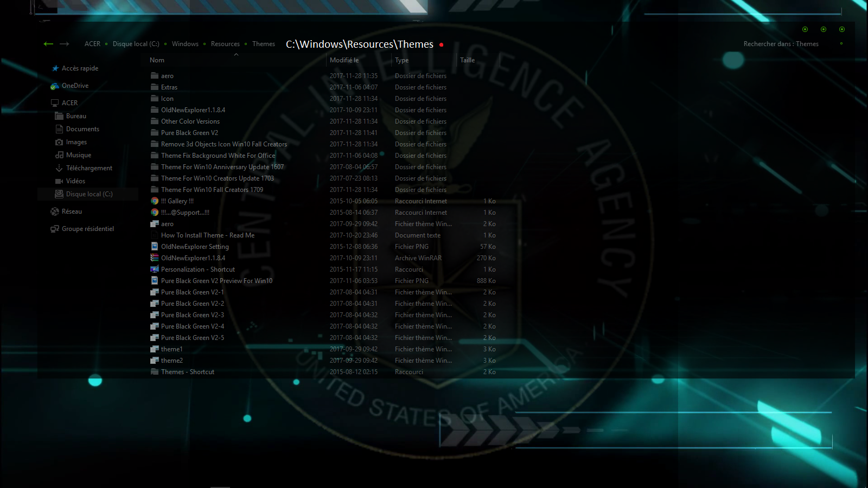868x488 pixels.
Task: Select the Themes - Shortcut folder icon
Action: 155,372
